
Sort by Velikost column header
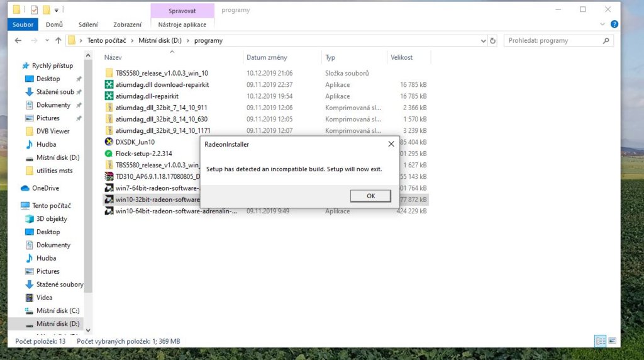401,57
